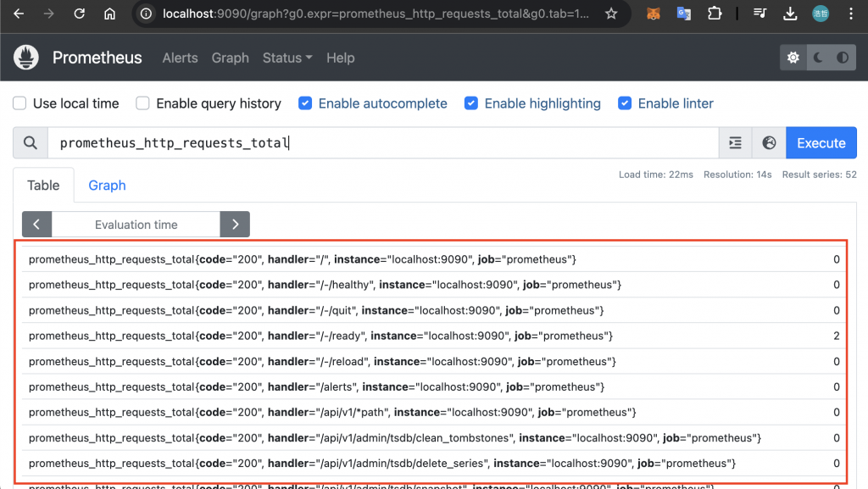Screen dimensions: 868x489
Task: Click the Resolution: 14s text
Action: tap(737, 175)
